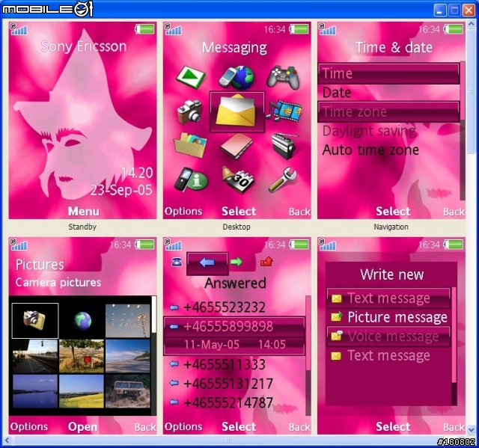Open the wrench settings icon
Screen dimensions: 479x448
tap(283, 179)
